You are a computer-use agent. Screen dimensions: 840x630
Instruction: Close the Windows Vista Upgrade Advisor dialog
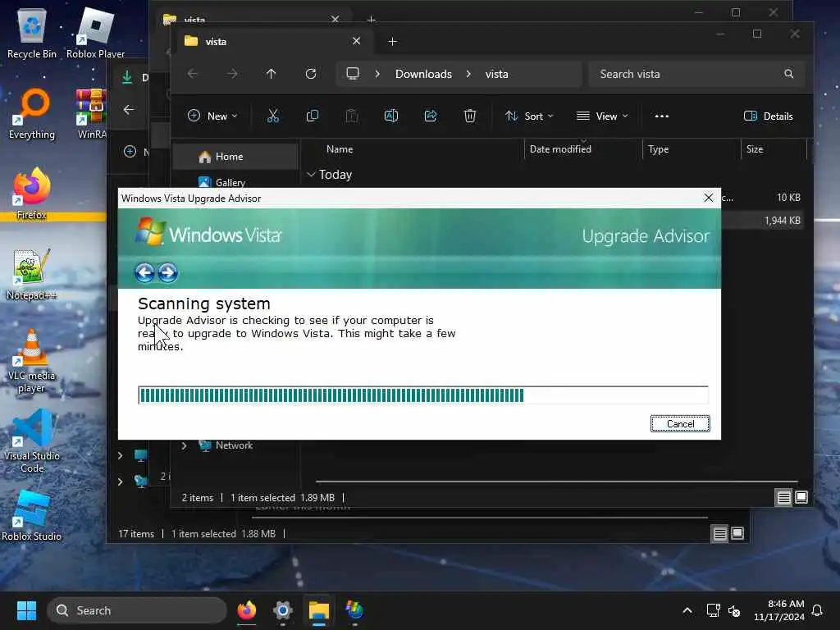(708, 198)
